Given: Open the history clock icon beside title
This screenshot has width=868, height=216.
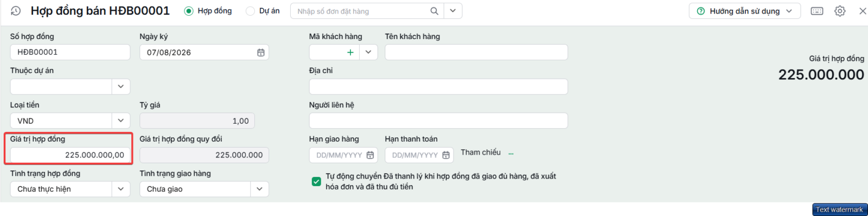Looking at the screenshot, I should click(16, 11).
